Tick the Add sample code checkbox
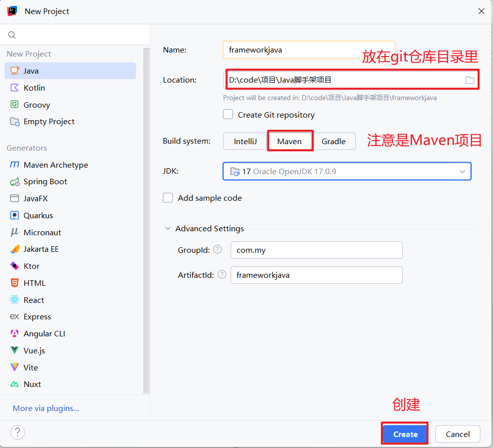Viewport: 493px width, 448px height. click(168, 198)
